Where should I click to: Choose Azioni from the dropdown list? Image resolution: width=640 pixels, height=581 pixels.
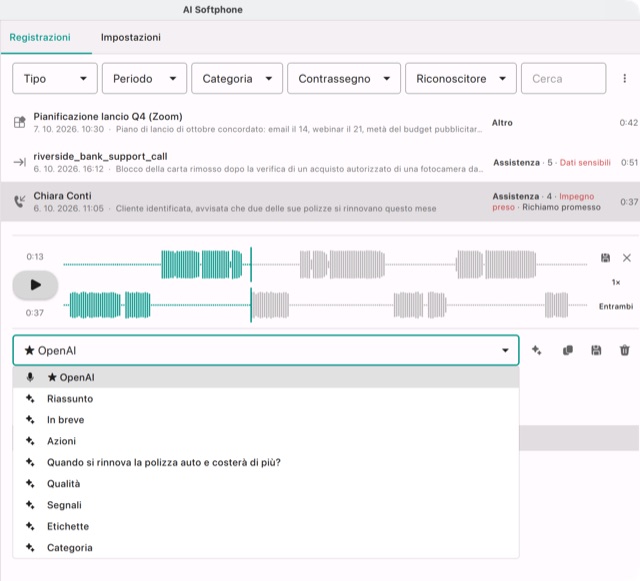coord(266,441)
